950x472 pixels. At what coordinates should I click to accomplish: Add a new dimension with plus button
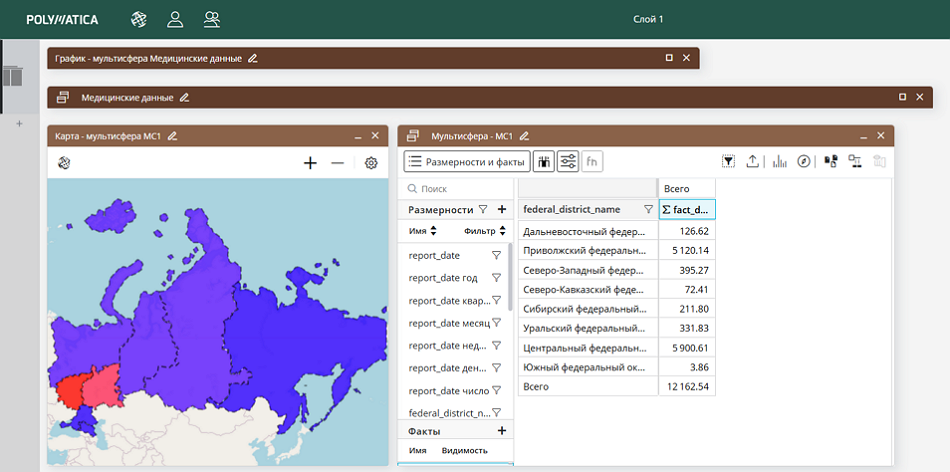[502, 210]
